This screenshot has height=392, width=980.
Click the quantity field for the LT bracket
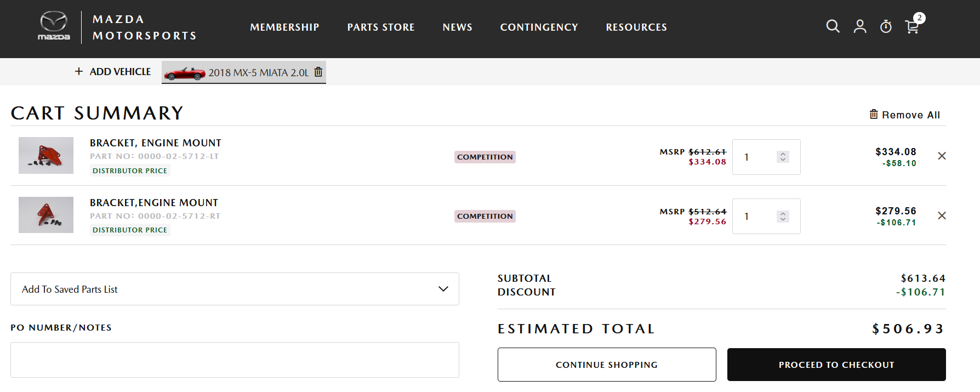pos(766,157)
